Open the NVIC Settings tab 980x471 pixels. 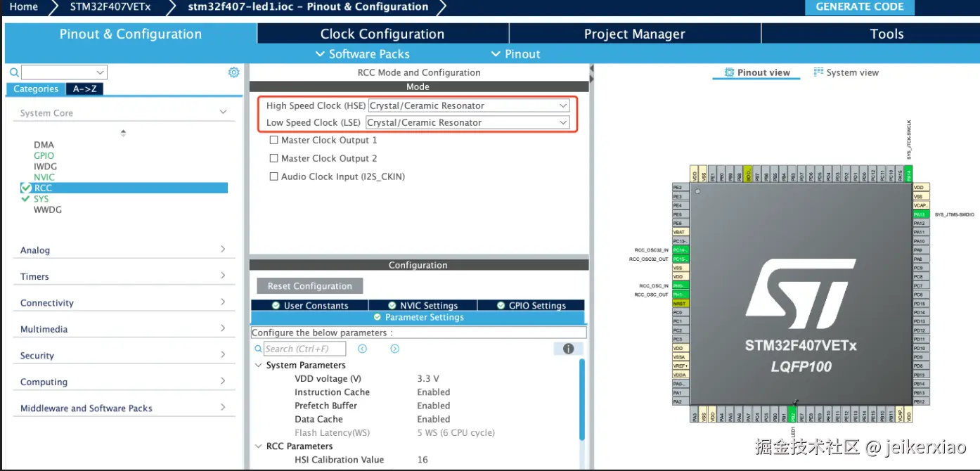423,305
